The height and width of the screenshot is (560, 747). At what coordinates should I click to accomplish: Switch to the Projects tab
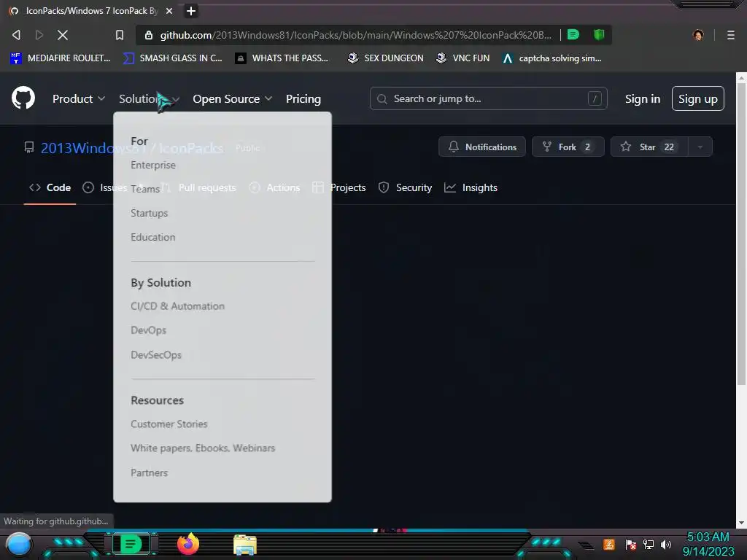pos(339,187)
